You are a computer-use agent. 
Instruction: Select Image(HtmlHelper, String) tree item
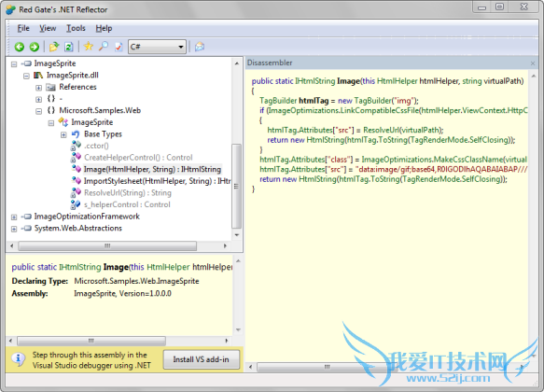click(x=152, y=169)
